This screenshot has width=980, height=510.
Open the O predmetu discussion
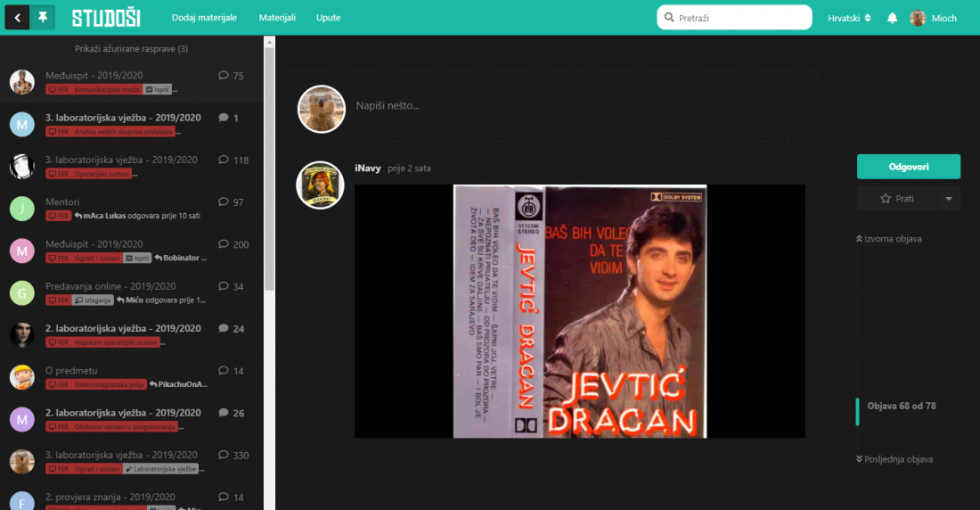tap(71, 370)
